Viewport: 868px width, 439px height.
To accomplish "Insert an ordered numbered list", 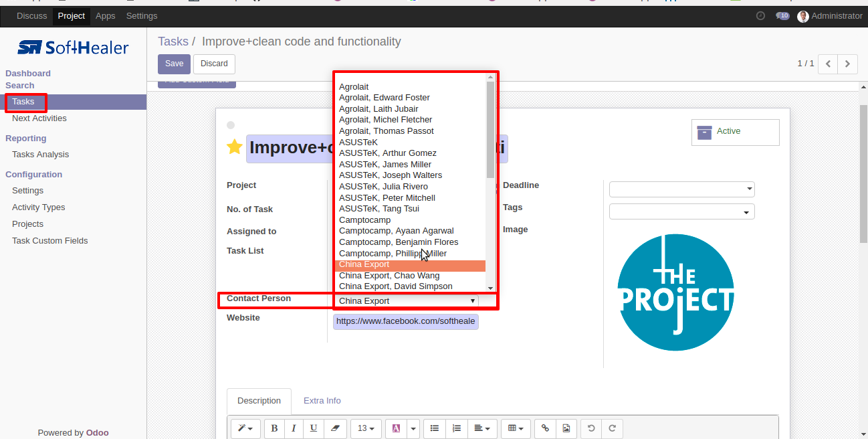I will [x=457, y=428].
